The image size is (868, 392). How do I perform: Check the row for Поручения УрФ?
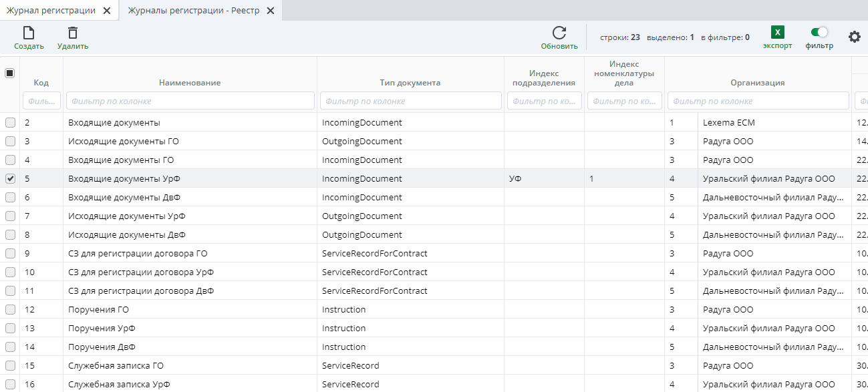[10, 329]
